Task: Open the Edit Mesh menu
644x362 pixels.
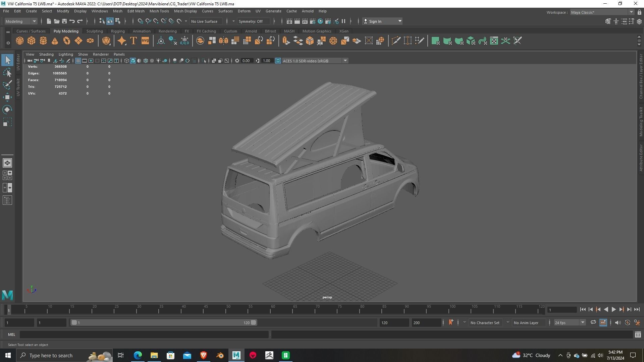Action: tap(136, 11)
